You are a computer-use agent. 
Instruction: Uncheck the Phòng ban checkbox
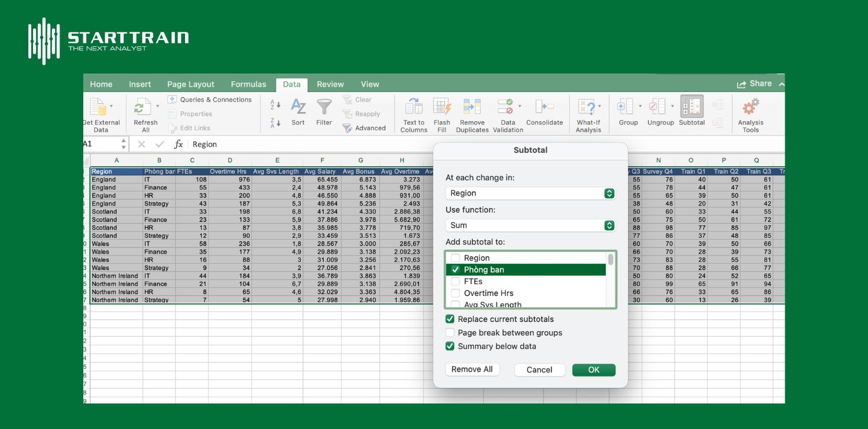point(455,270)
